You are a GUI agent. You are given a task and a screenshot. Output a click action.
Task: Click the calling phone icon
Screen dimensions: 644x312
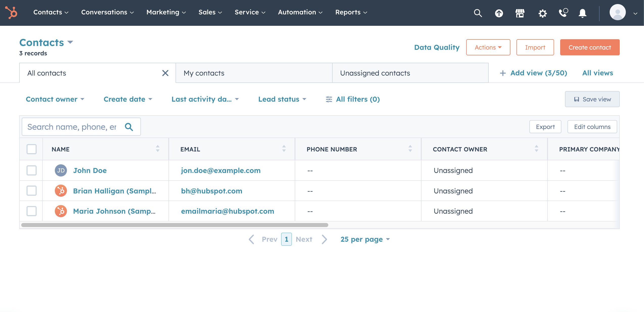pos(563,13)
